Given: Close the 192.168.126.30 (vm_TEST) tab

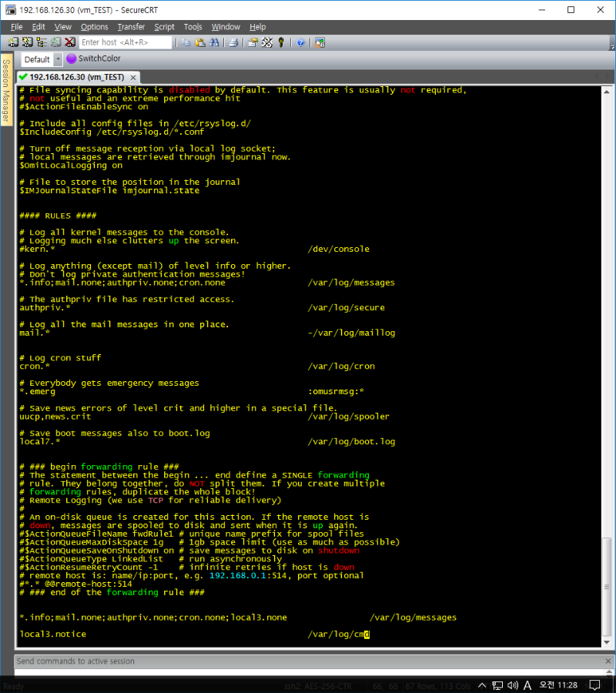Looking at the screenshot, I should point(132,78).
